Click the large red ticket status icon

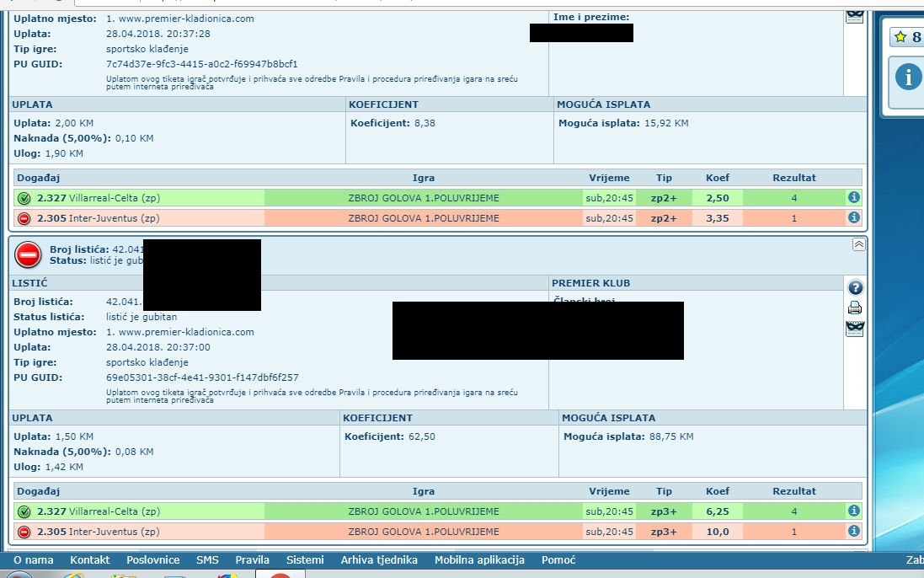click(x=28, y=255)
